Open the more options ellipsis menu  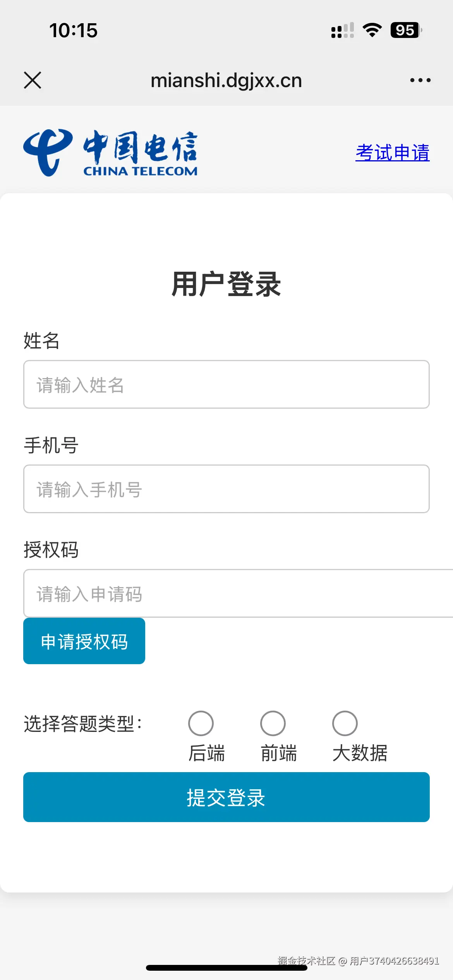(420, 80)
